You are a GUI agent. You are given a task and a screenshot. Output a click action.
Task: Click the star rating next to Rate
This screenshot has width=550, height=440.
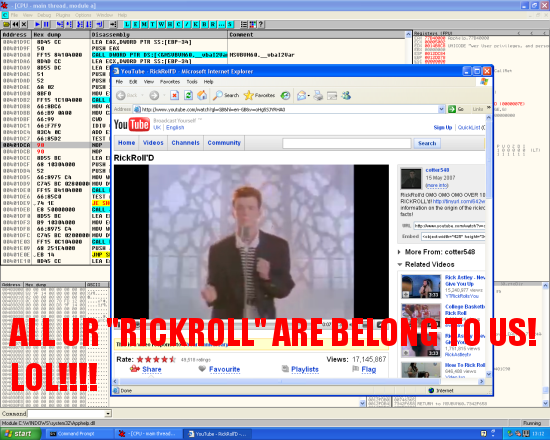pyautogui.click(x=156, y=359)
